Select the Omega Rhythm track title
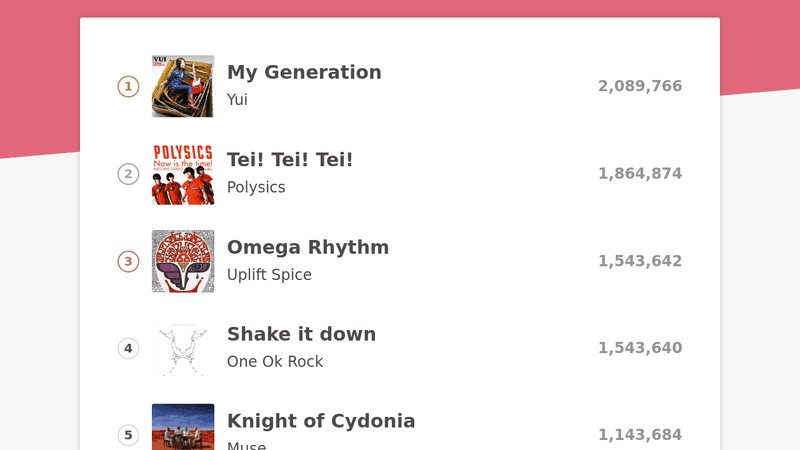Image resolution: width=800 pixels, height=450 pixels. pos(308,247)
